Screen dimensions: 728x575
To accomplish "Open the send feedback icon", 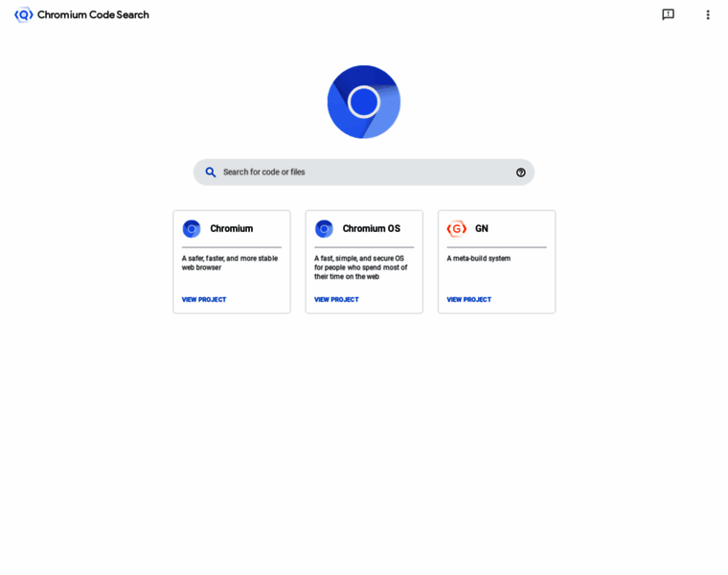I will pos(668,15).
